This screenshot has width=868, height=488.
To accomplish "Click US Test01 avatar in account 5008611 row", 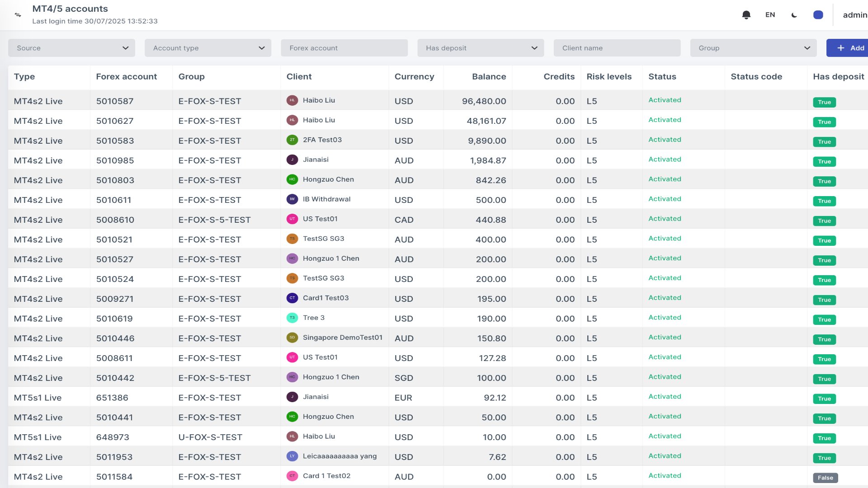I will 292,357.
